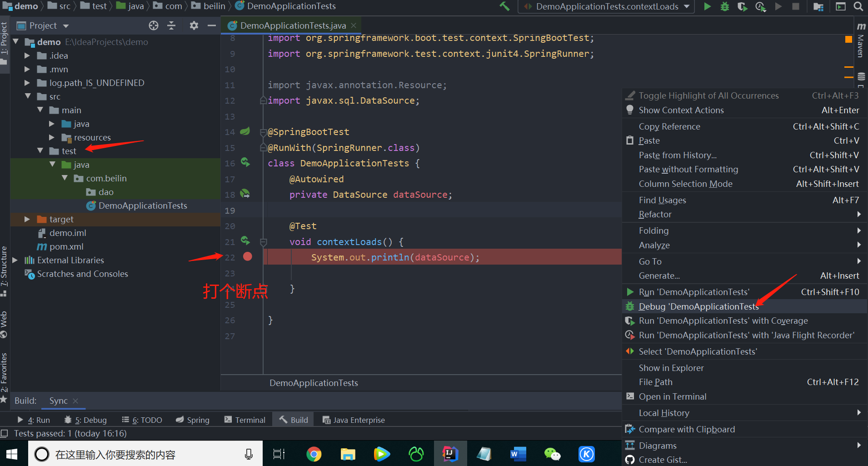Choose Find Usages in context menu
868x466 pixels.
coord(744,200)
